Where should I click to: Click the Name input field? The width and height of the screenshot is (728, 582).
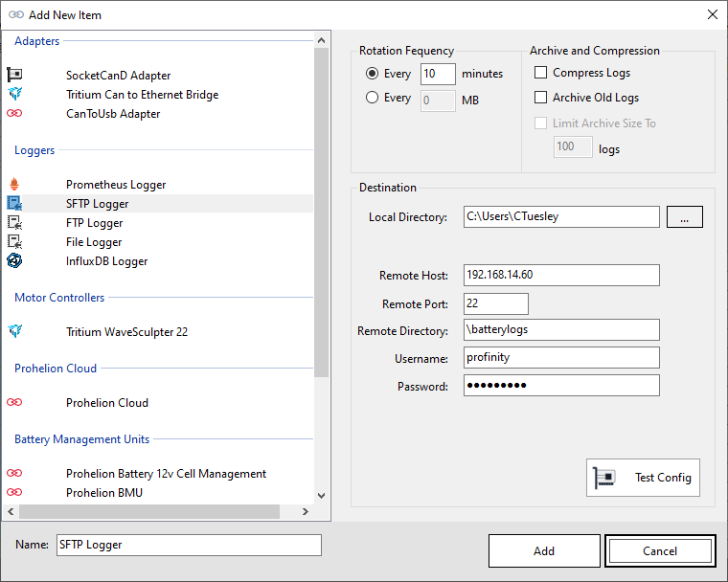tap(189, 545)
